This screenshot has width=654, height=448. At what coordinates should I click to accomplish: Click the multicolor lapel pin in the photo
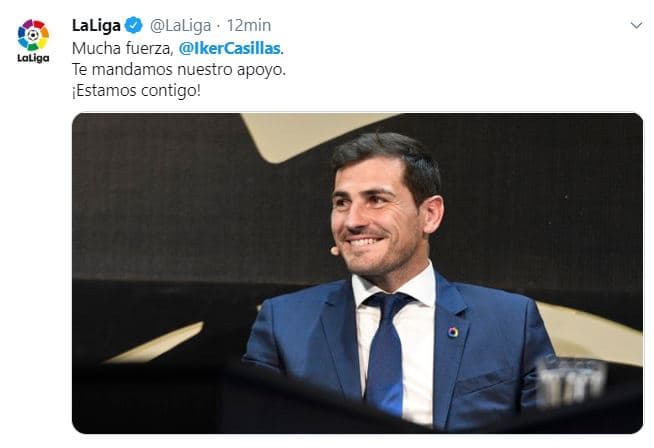(x=453, y=332)
